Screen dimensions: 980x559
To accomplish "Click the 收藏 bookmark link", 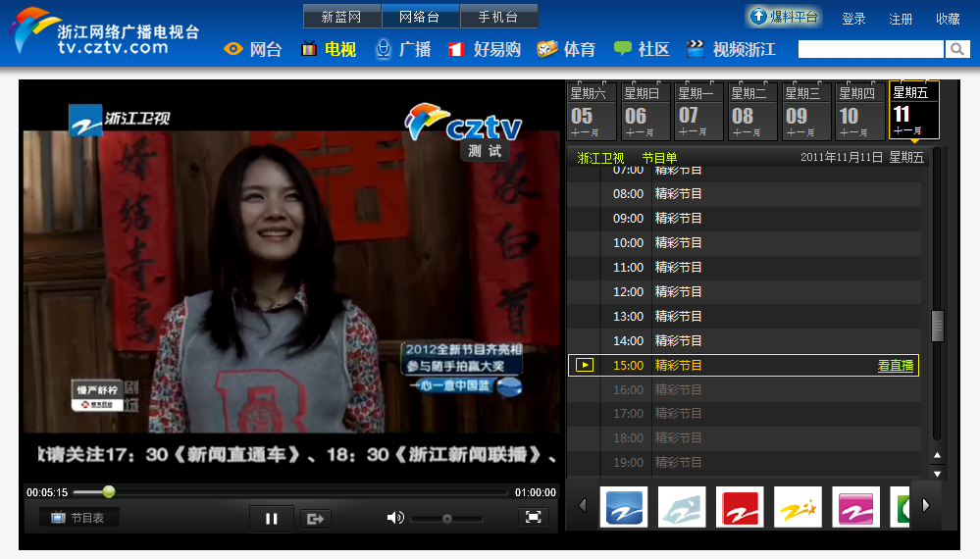I will (x=948, y=19).
